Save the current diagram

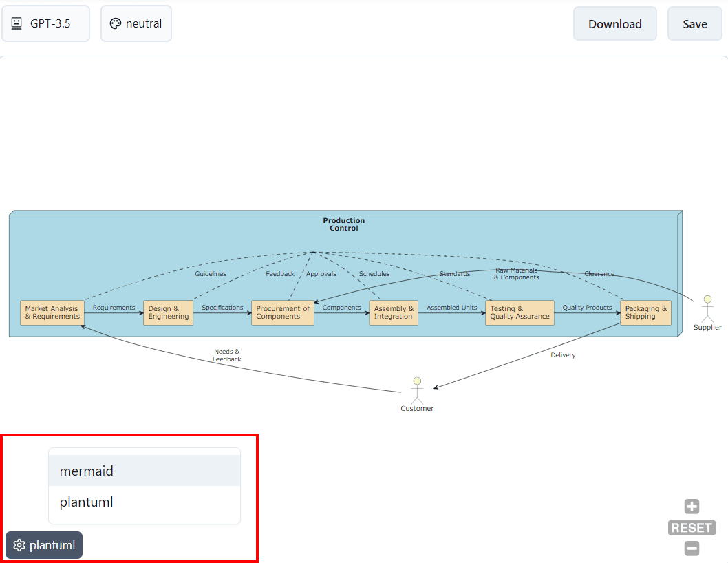[694, 23]
